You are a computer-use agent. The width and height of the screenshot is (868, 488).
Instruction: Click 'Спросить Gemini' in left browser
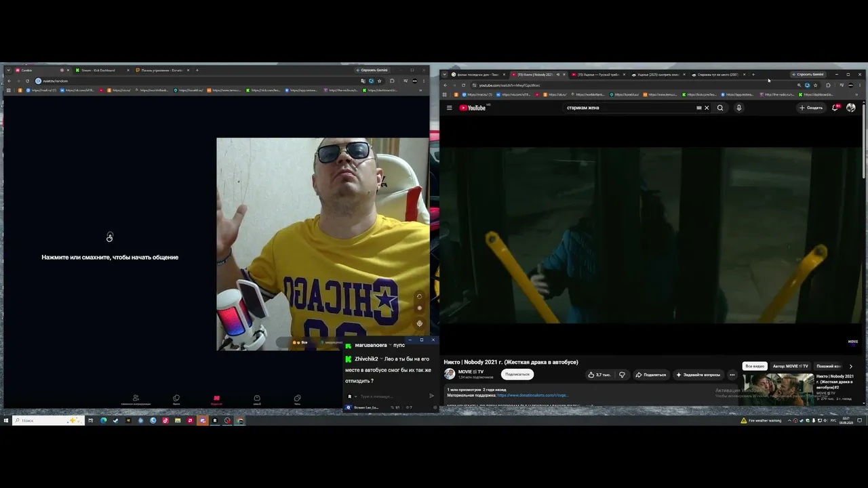(372, 70)
